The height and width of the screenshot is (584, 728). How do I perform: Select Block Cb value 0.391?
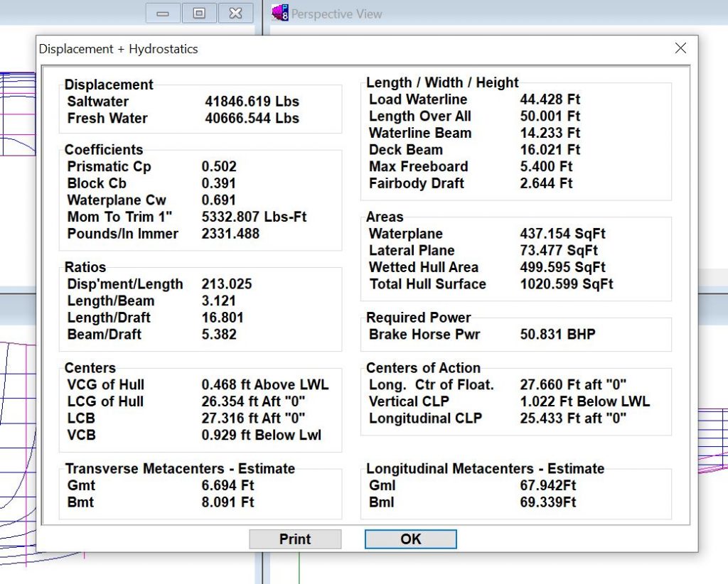click(219, 183)
